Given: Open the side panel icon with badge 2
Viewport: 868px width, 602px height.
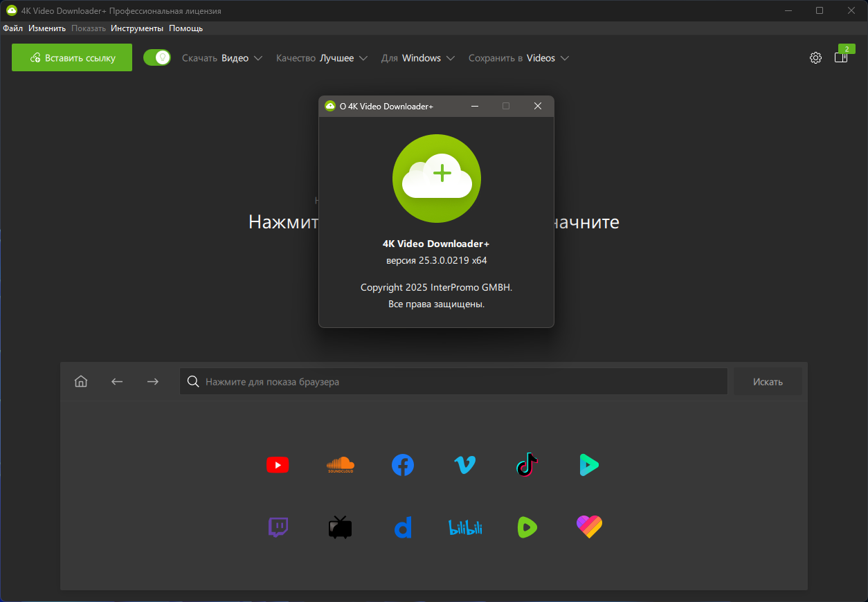Looking at the screenshot, I should coord(841,58).
